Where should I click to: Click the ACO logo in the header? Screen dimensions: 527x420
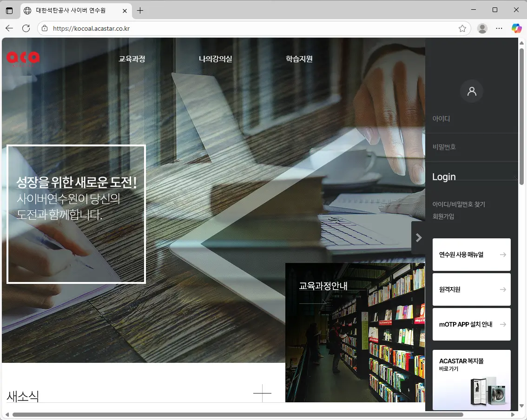[23, 58]
